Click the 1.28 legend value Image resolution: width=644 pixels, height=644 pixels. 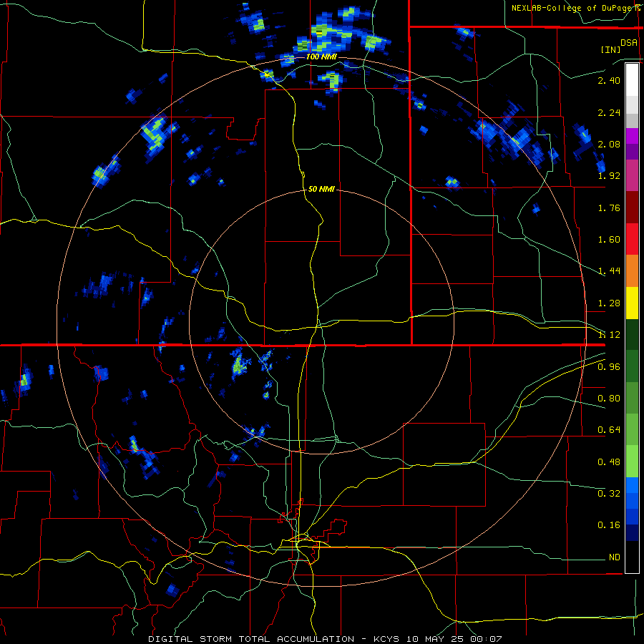609,303
